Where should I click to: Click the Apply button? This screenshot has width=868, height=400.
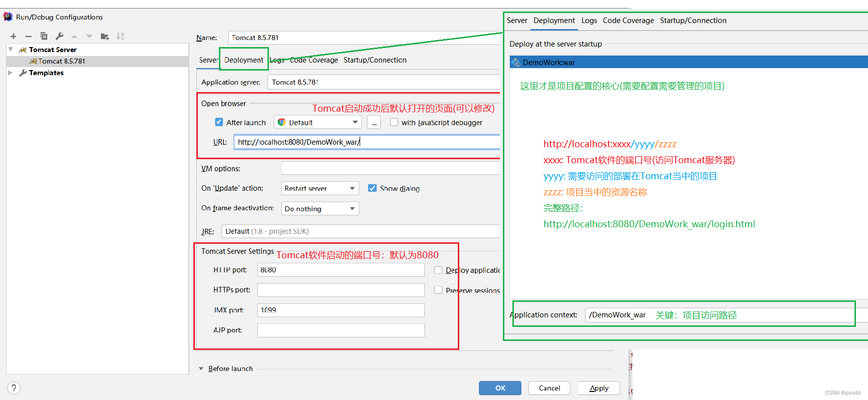click(599, 388)
